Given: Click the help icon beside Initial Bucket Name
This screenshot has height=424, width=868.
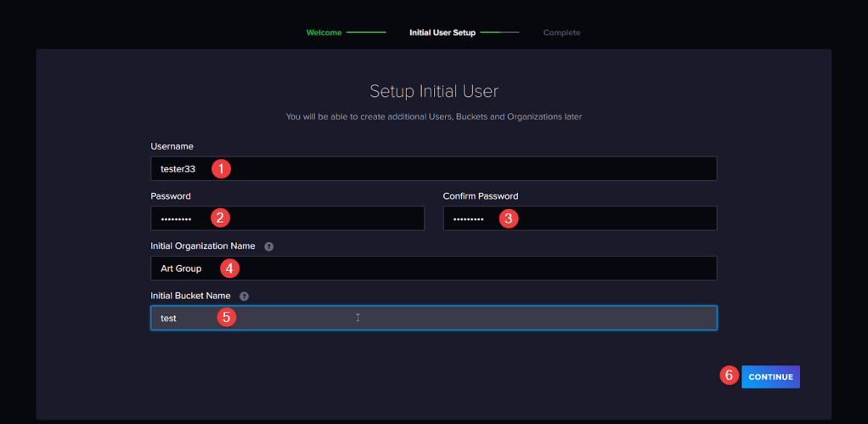Looking at the screenshot, I should click(244, 297).
